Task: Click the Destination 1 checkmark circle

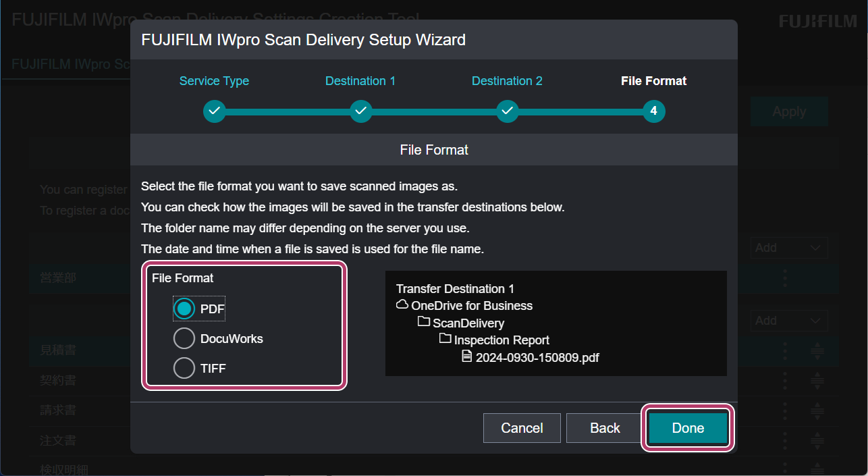Action: point(360,111)
